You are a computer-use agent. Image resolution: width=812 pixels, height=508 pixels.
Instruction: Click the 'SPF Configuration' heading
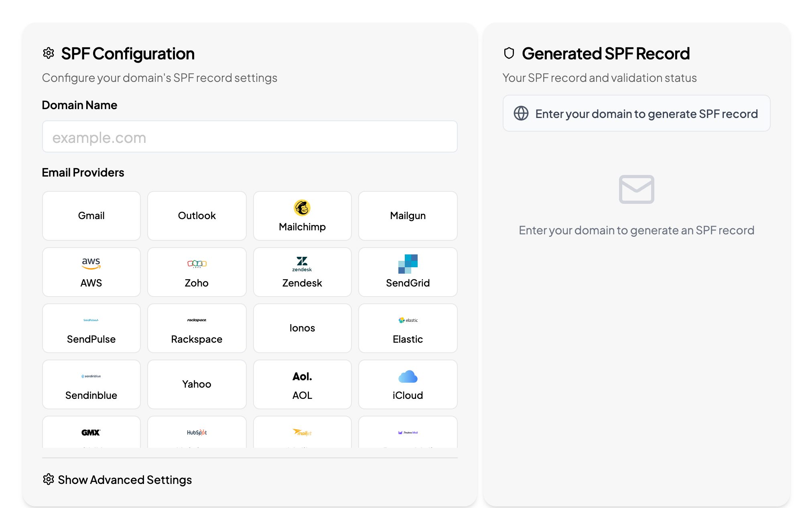128,53
